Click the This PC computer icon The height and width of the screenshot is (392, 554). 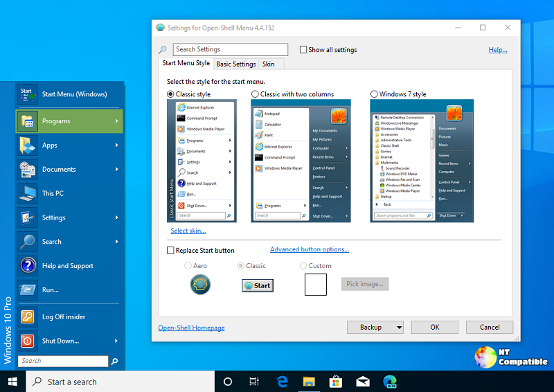[x=28, y=193]
